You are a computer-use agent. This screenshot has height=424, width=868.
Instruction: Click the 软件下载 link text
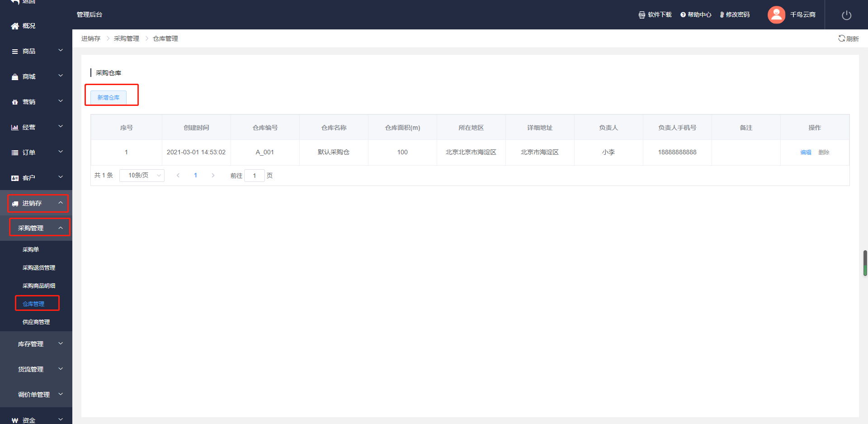(x=660, y=15)
